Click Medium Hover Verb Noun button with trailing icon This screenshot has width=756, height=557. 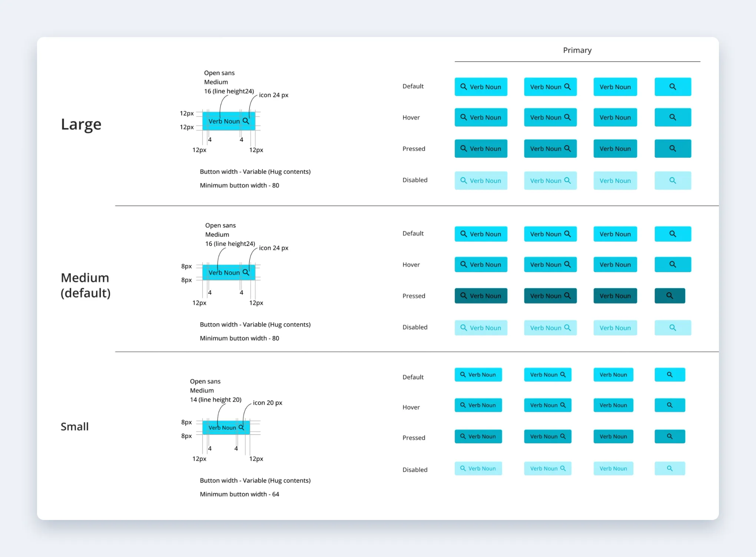pyautogui.click(x=550, y=264)
